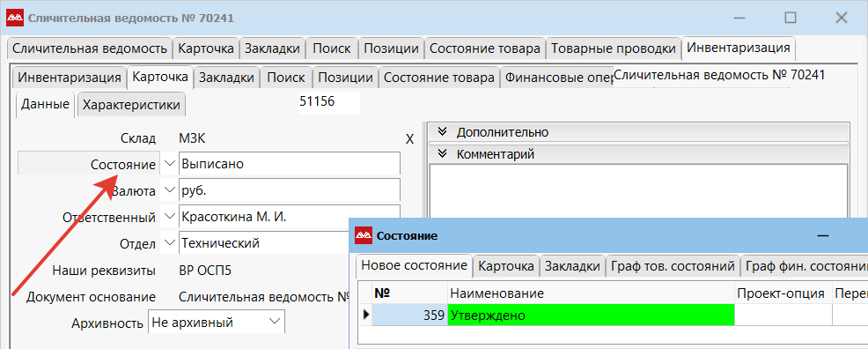Click the cell with number 359
The height and width of the screenshot is (349, 868).
click(409, 316)
